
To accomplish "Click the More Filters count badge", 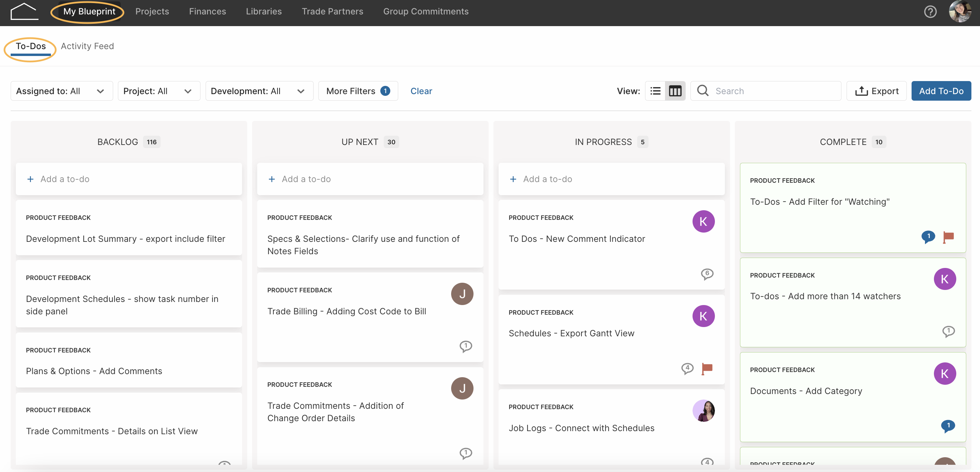I will pos(385,91).
